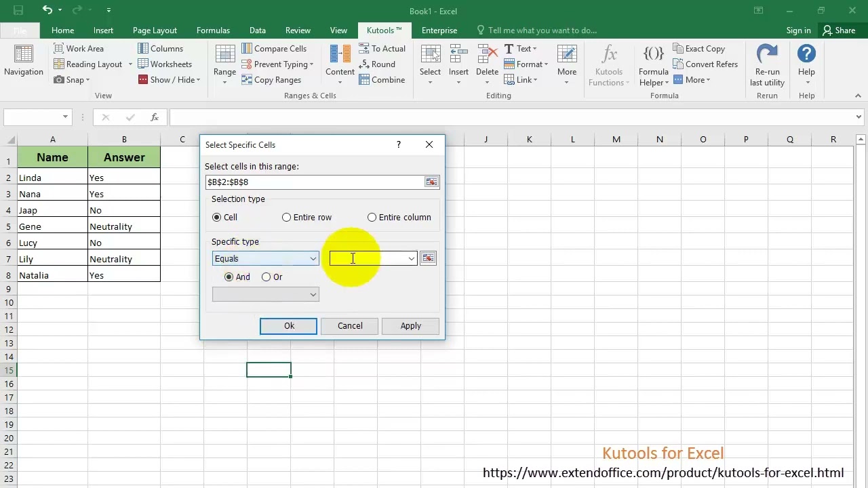
Task: Expand the value combo box dropdown arrow
Action: click(x=411, y=258)
